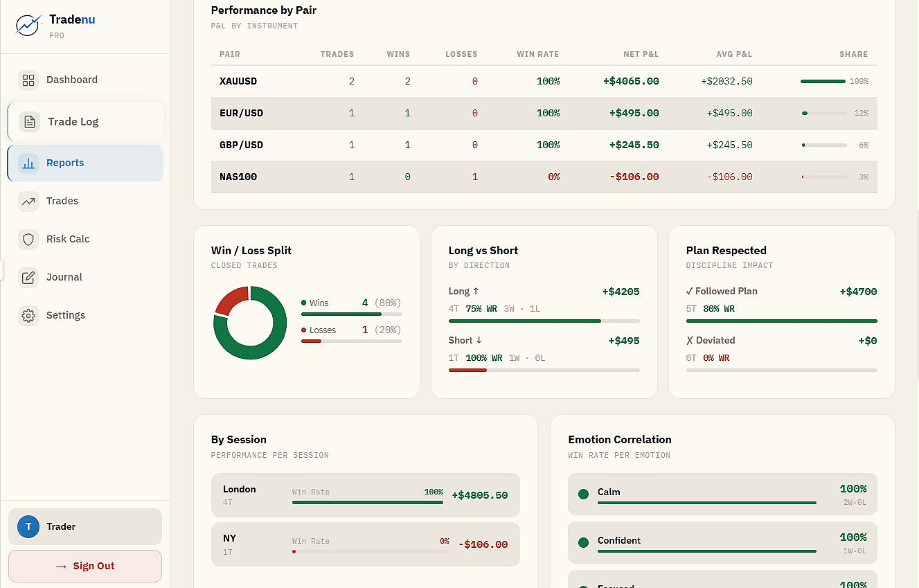Go to the Risk Calc page
The height and width of the screenshot is (588, 919).
[x=68, y=239]
